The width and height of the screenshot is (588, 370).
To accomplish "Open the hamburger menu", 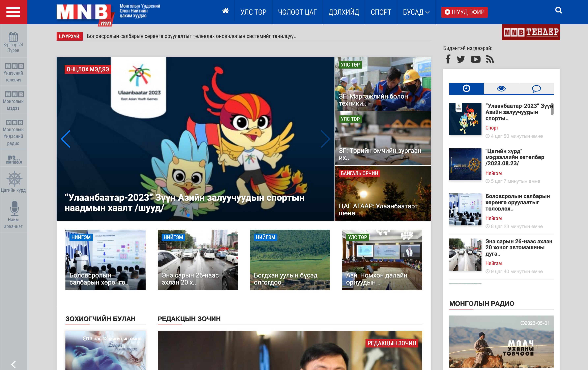I will 13,12.
